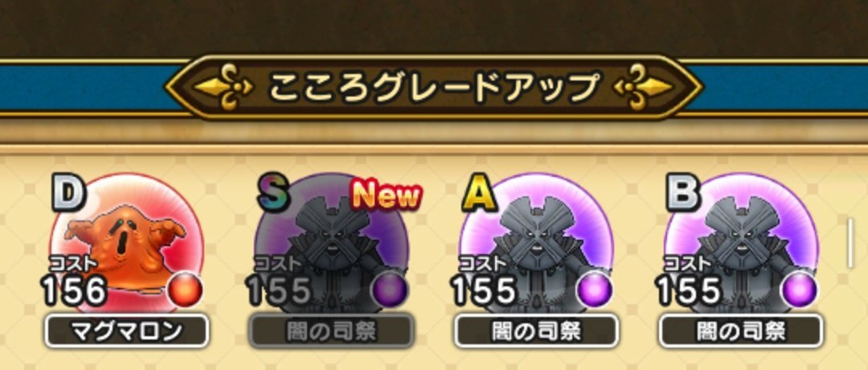This screenshot has height=370, width=868.
Task: Click the New badge on S-rank heart
Action: point(386,195)
